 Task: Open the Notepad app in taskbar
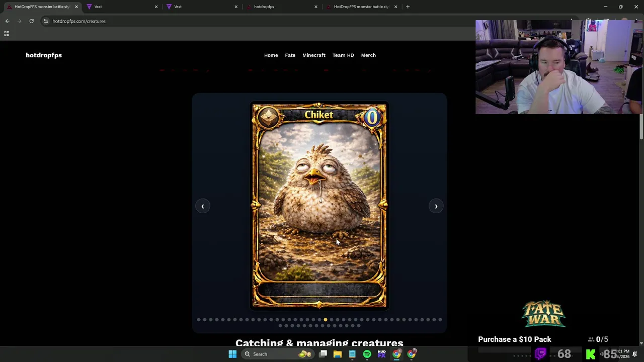tap(352, 354)
